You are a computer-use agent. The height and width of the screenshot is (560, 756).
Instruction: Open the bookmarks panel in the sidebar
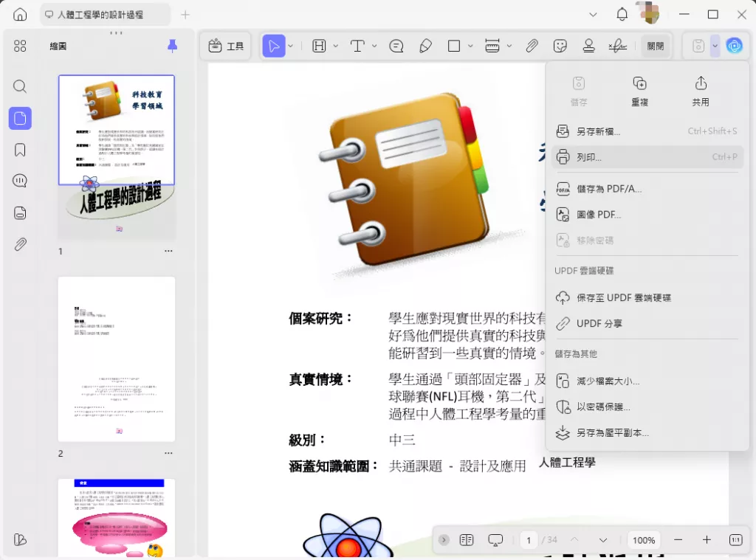point(20,150)
